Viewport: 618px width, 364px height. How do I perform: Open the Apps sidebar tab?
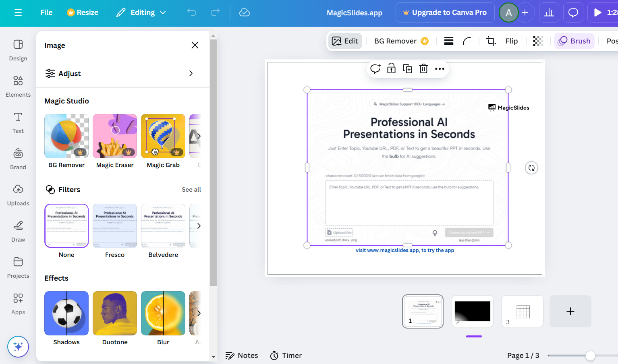pyautogui.click(x=18, y=304)
